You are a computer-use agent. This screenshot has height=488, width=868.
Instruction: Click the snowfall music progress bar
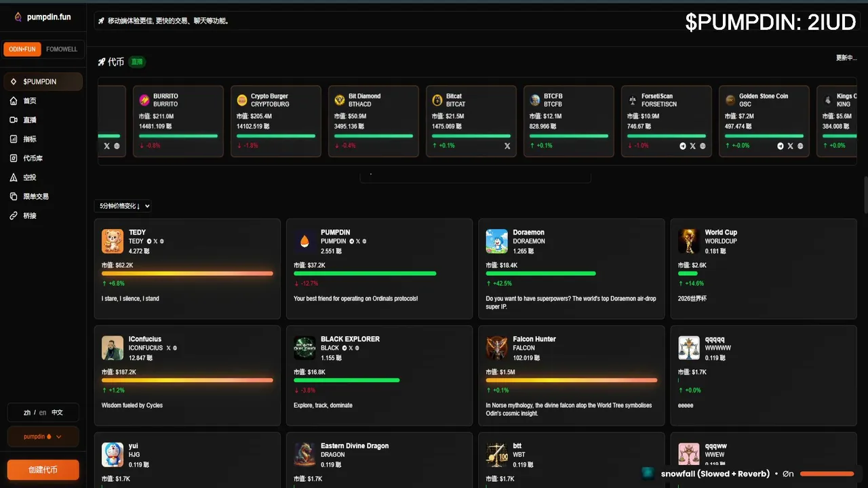(827, 474)
